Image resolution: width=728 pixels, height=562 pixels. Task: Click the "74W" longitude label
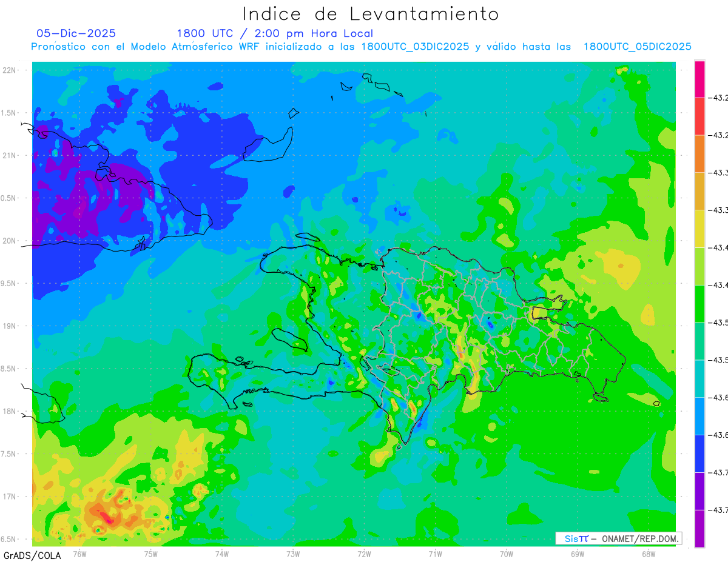[x=222, y=554]
